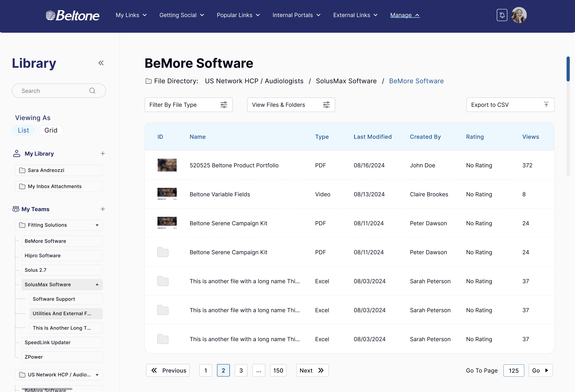
Task: Click the page vertical scrollbar
Action: 568,69
